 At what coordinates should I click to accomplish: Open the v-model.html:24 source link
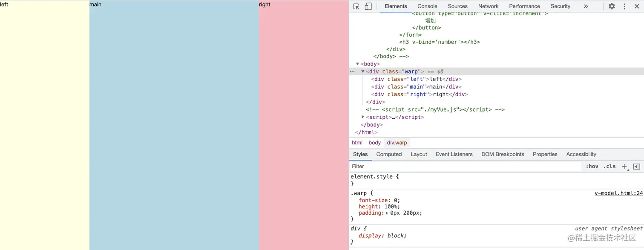tap(618, 193)
